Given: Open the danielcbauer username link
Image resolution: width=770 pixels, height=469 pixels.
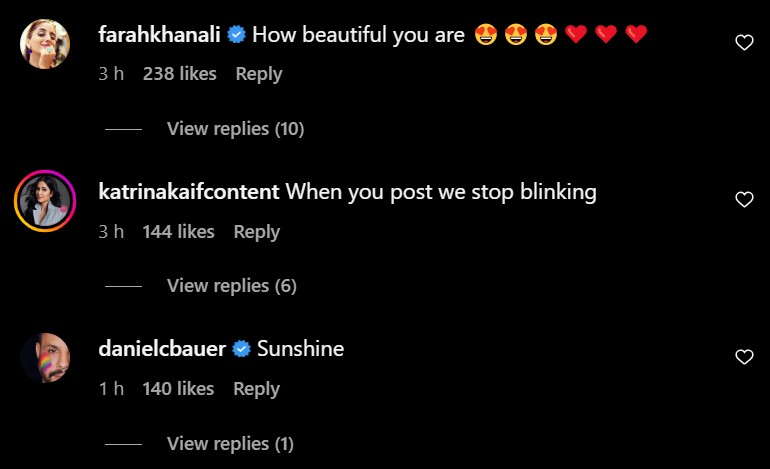Looking at the screenshot, I should click(x=163, y=349).
